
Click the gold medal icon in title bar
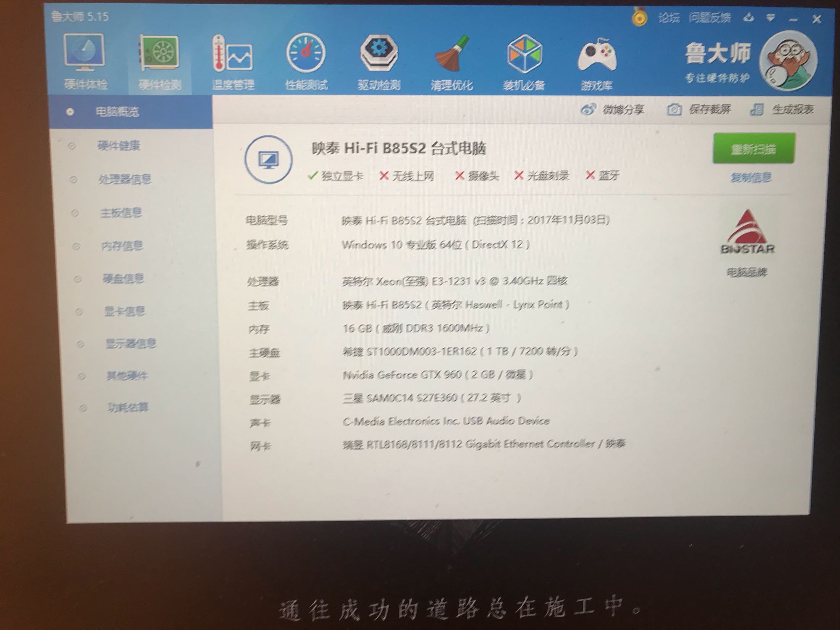pos(640,17)
